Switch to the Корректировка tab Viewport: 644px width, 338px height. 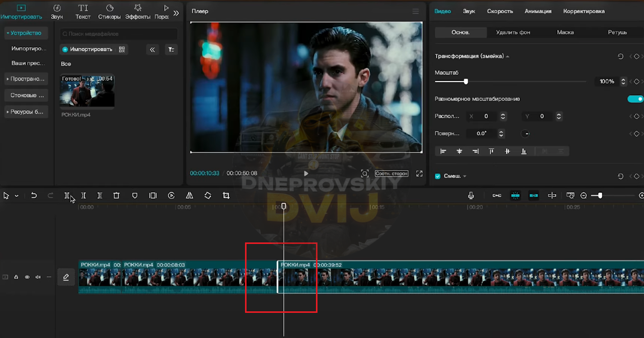[x=584, y=11]
